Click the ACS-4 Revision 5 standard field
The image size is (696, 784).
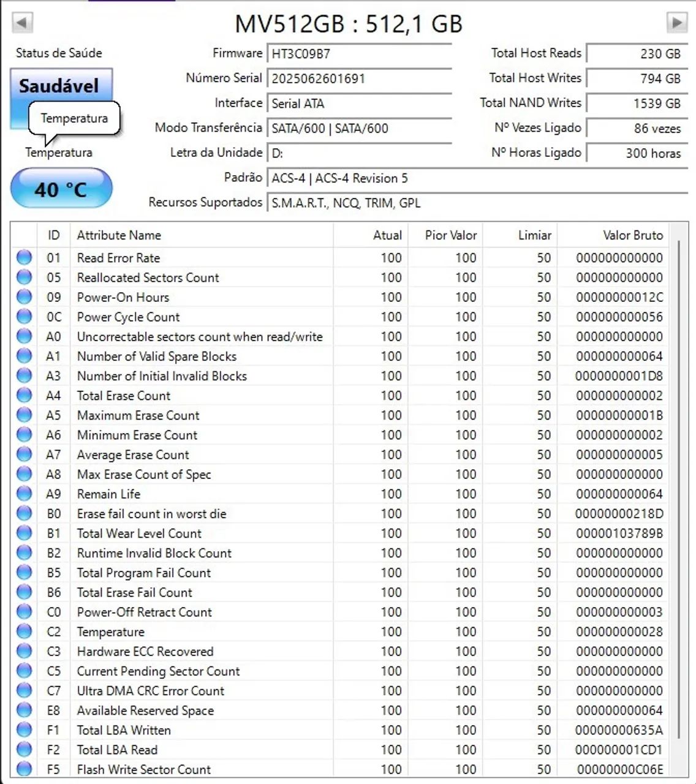pyautogui.click(x=477, y=178)
